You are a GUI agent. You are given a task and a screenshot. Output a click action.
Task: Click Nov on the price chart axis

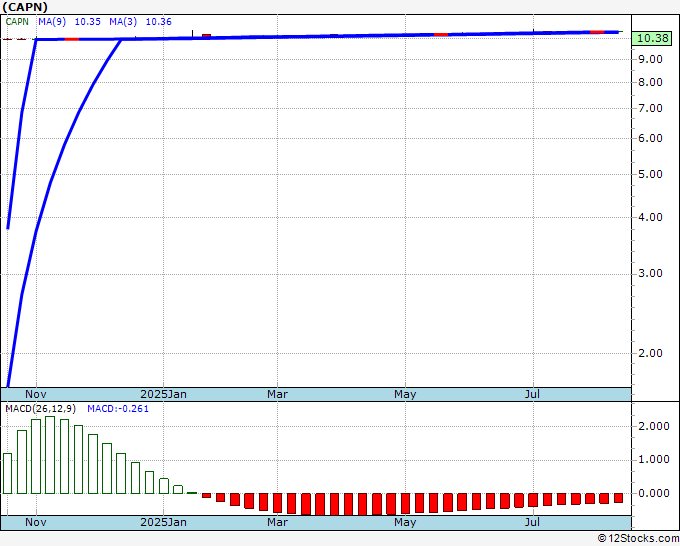[36, 394]
